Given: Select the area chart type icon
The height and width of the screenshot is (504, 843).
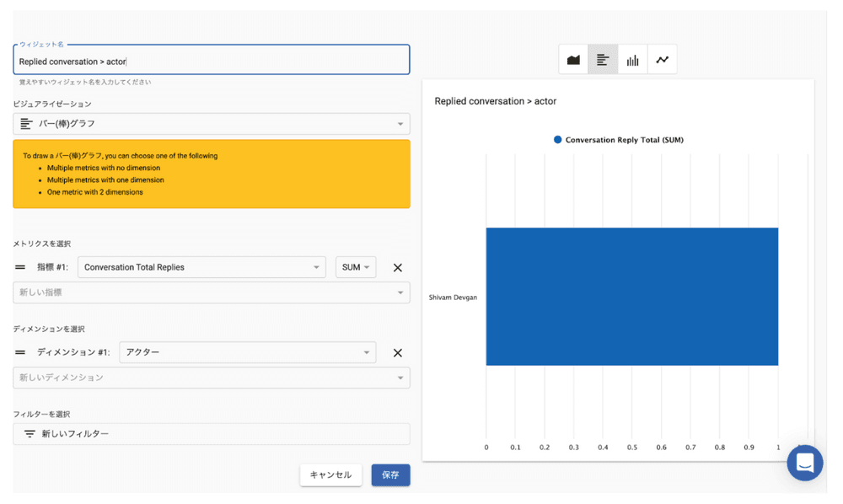Looking at the screenshot, I should [573, 60].
